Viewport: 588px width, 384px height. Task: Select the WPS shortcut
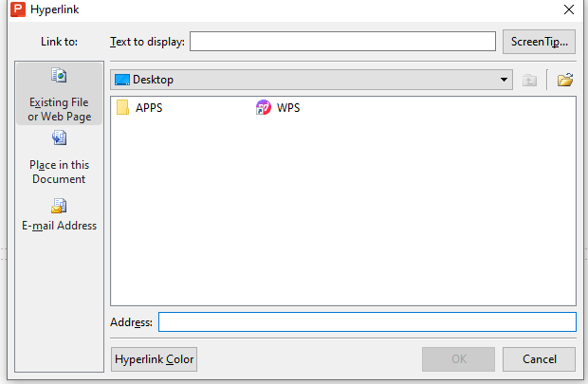tap(278, 108)
